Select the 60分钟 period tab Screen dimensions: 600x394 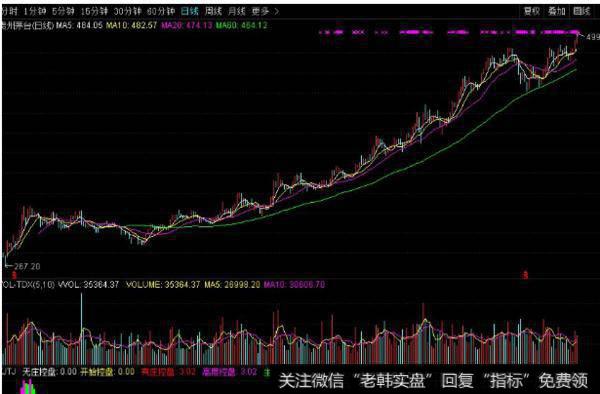pyautogui.click(x=161, y=11)
